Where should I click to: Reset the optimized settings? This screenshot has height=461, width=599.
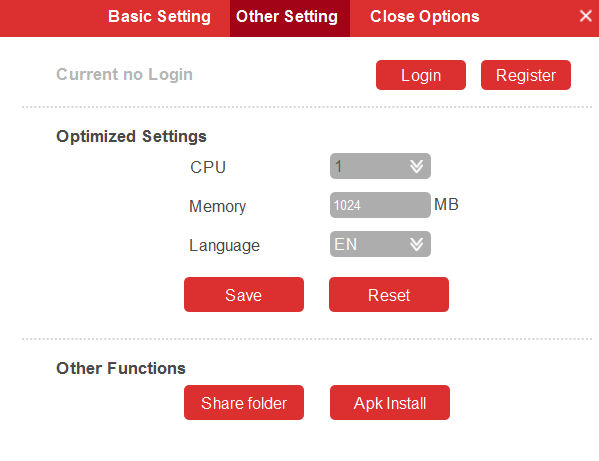pyautogui.click(x=389, y=294)
